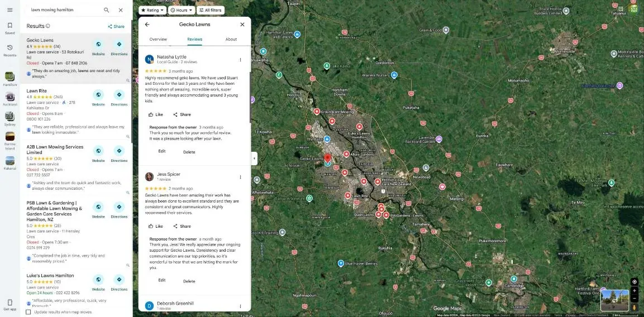
Task: Select the Reviews tab
Action: 195,40
